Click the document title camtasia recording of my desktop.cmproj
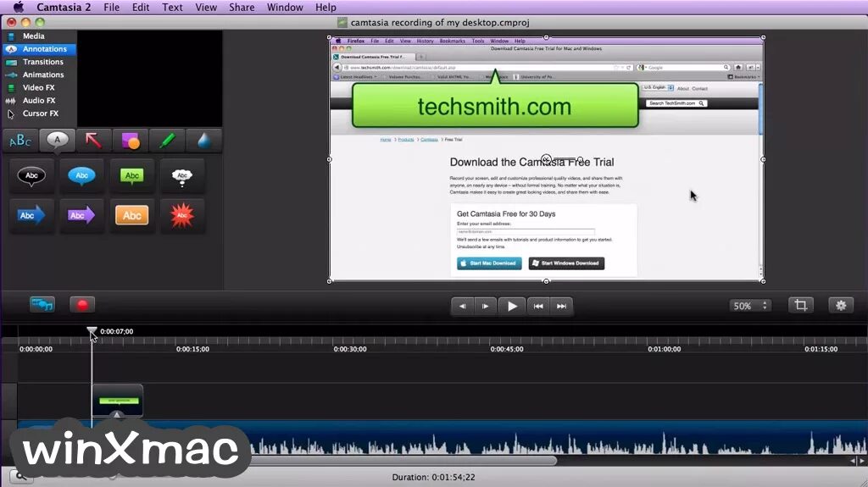Screen dimensions: 868x487 440,23
